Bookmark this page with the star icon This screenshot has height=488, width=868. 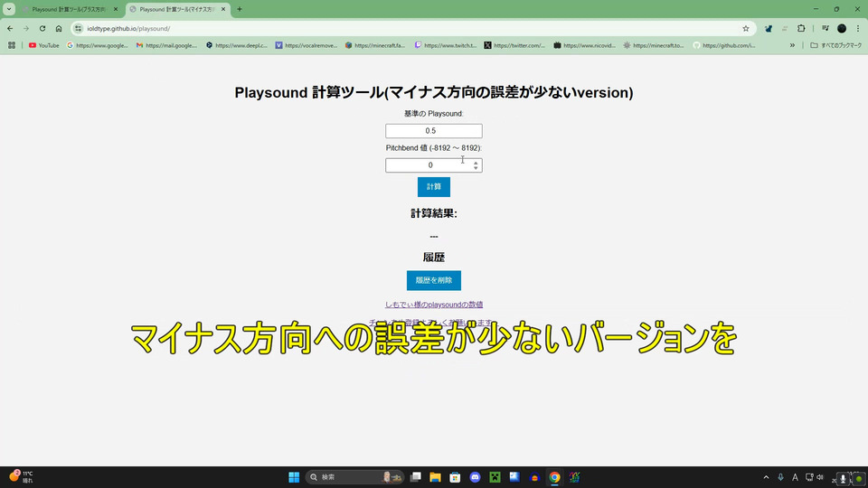(x=746, y=28)
